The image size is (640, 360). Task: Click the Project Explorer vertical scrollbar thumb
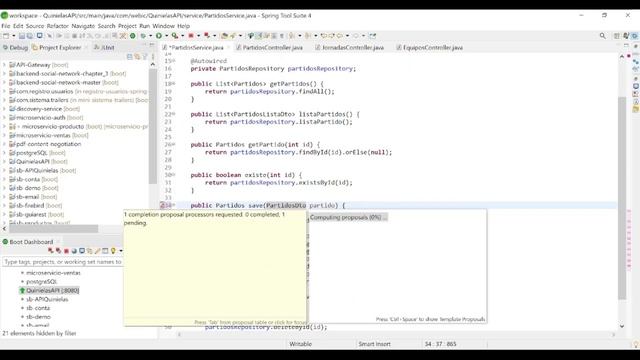point(153,127)
